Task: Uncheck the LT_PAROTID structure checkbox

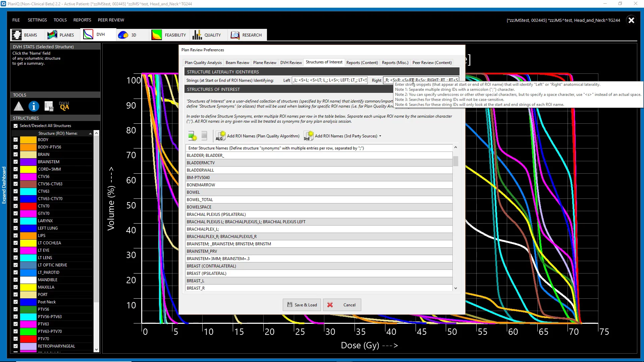Action: click(15, 273)
